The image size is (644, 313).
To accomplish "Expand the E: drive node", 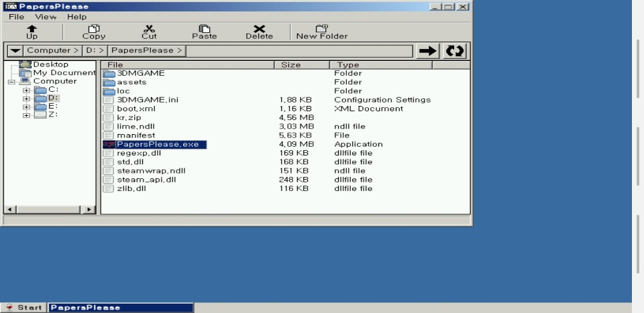I will (26, 107).
